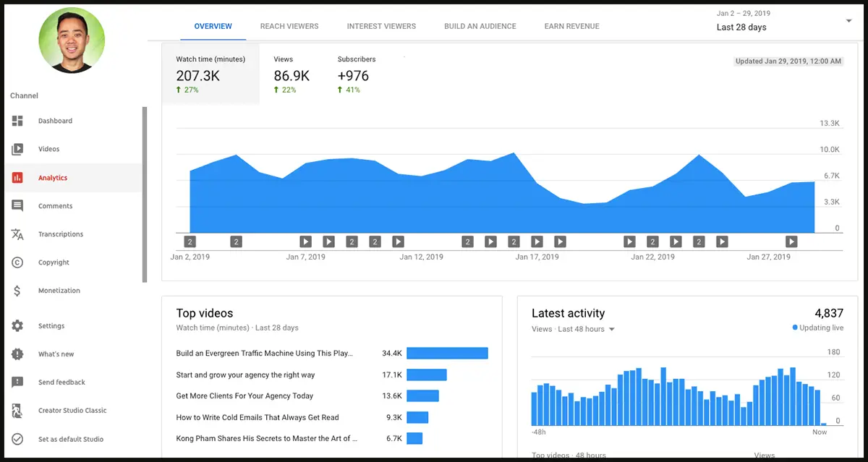The width and height of the screenshot is (868, 462).
Task: Open the Build an Evergreen Traffic Machine video
Action: pos(264,354)
